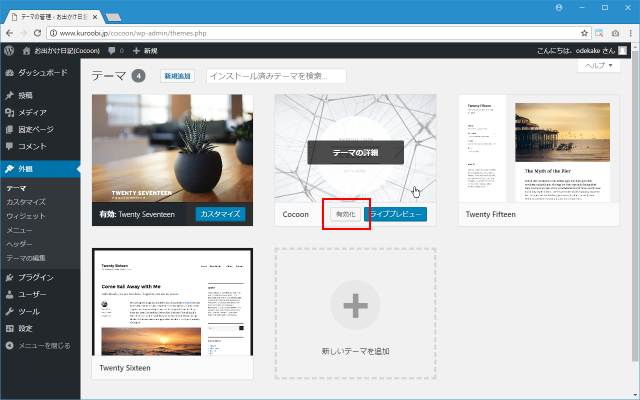Screen dimensions: 640x400
Task: Open the メニュー submenu item
Action: [19, 230]
